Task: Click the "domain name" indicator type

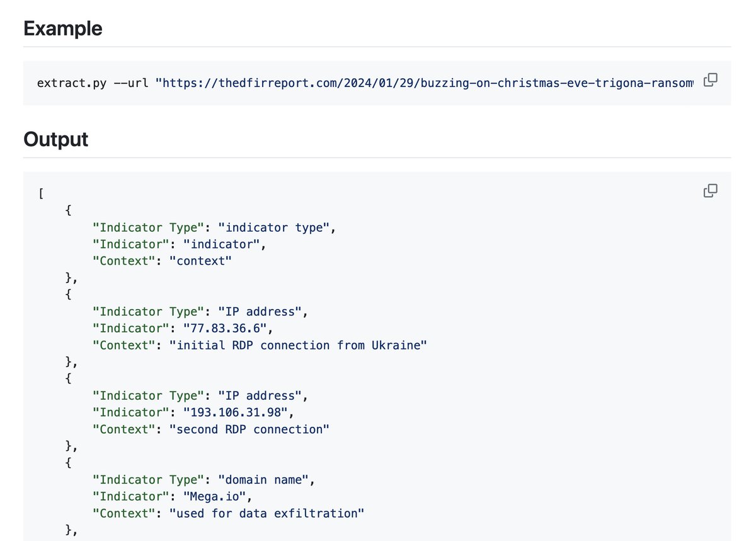Action: pos(263,480)
